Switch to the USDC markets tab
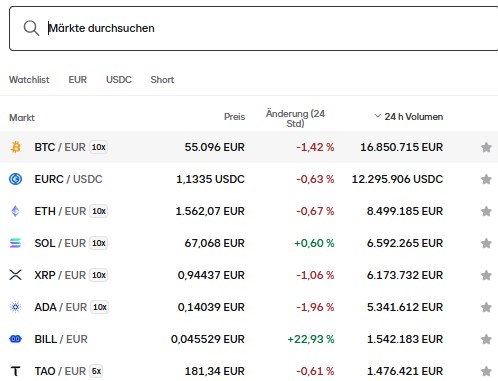Image resolution: width=498 pixels, height=381 pixels. click(x=119, y=80)
